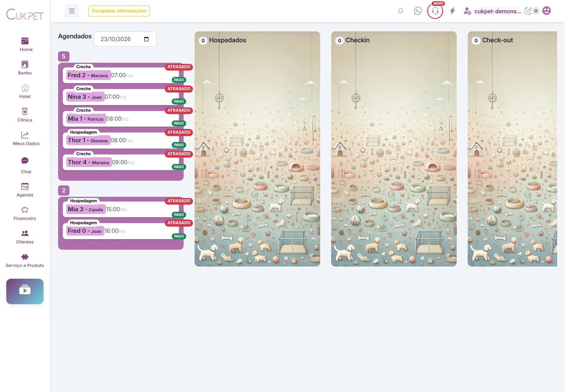565x392 pixels.
Task: Click the group count badge 2
Action: (64, 191)
